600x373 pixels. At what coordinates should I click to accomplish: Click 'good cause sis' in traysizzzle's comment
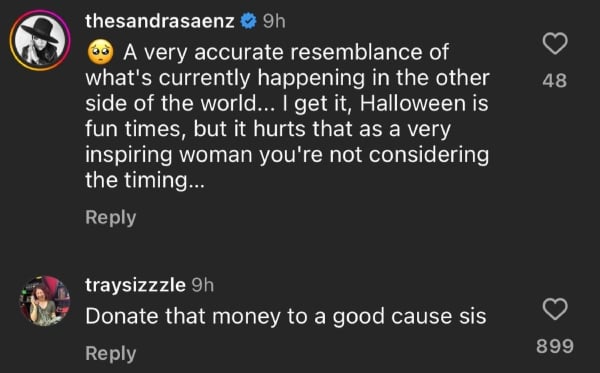click(409, 318)
